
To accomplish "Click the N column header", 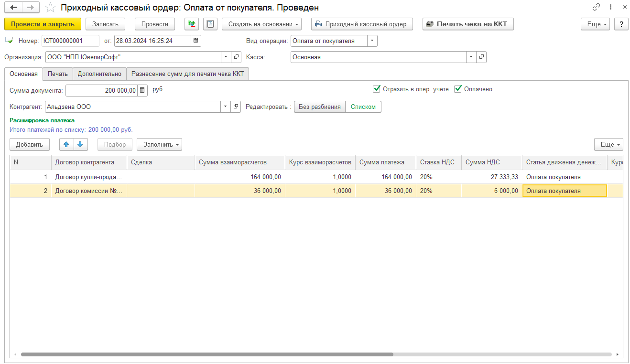I will [x=31, y=162].
